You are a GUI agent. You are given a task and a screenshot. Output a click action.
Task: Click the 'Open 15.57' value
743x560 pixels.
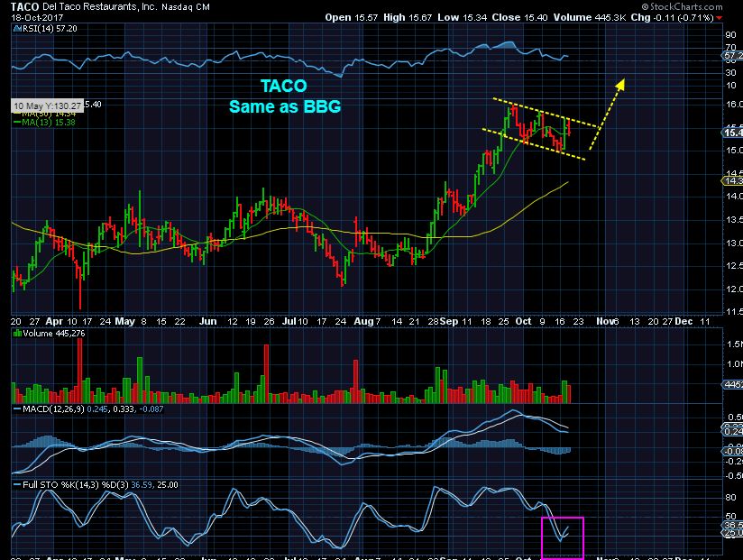point(352,17)
